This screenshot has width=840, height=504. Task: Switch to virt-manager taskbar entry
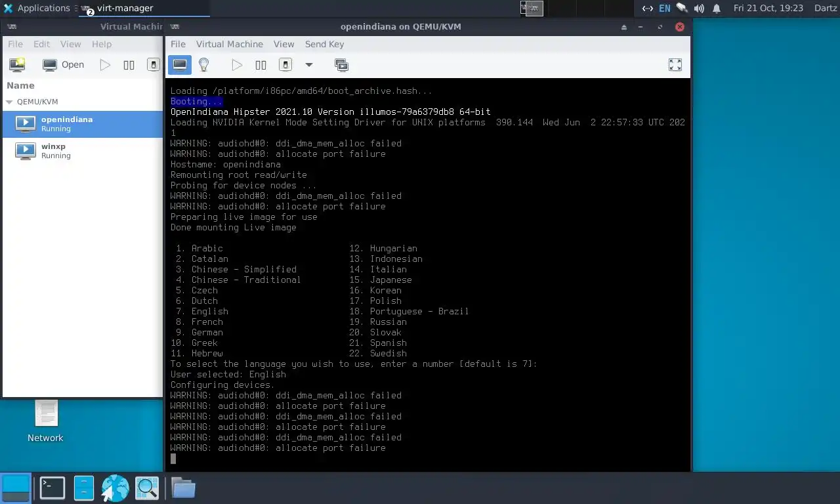(144, 8)
